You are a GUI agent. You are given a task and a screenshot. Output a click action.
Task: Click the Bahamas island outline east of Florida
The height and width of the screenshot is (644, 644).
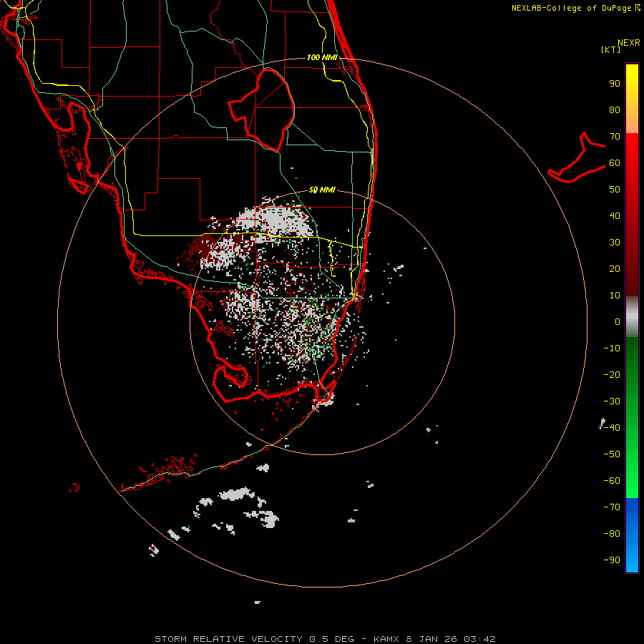coord(577,157)
